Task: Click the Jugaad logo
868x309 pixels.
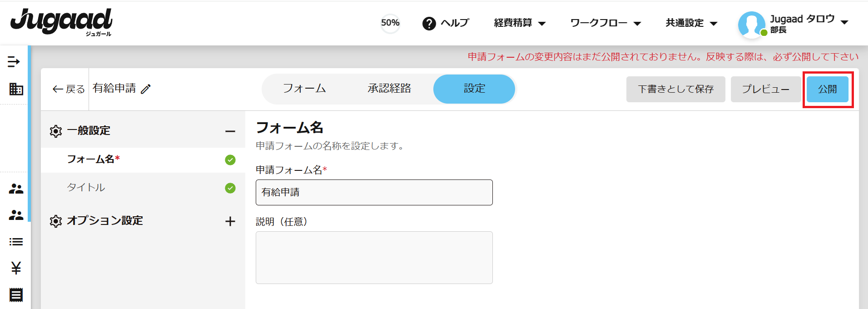Action: click(61, 22)
